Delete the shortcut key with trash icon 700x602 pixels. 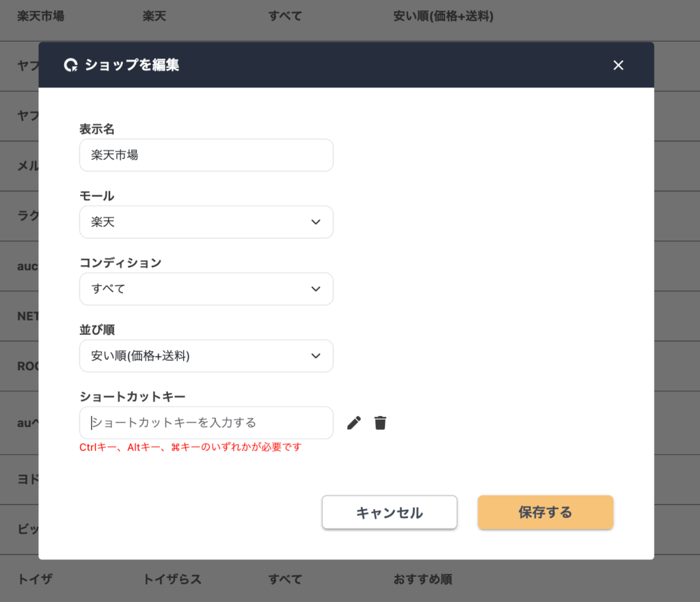click(380, 422)
